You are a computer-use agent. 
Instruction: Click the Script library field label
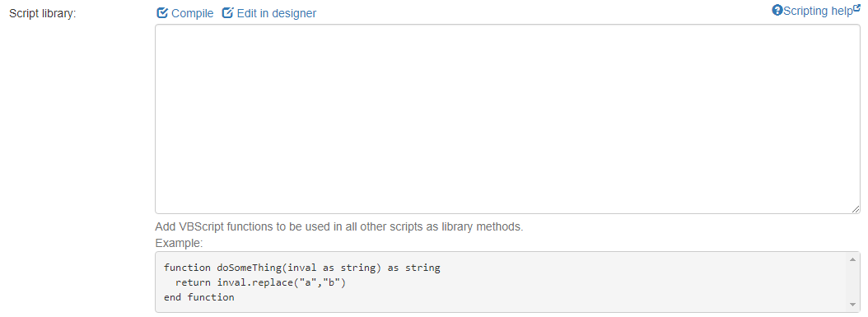click(x=43, y=13)
